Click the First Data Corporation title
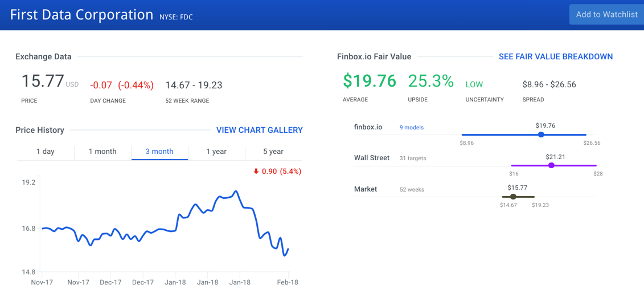 tap(81, 15)
